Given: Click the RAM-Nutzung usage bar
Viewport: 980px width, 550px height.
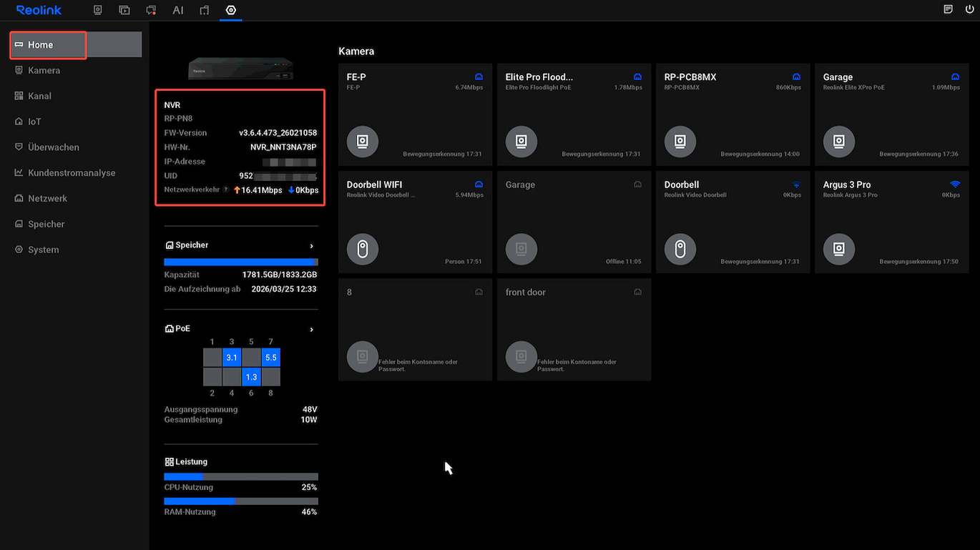Looking at the screenshot, I should tap(241, 501).
